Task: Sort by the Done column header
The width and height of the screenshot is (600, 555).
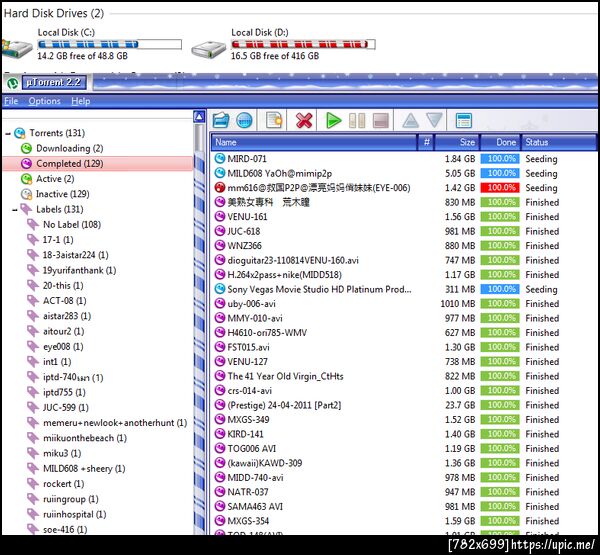Action: pyautogui.click(x=501, y=142)
